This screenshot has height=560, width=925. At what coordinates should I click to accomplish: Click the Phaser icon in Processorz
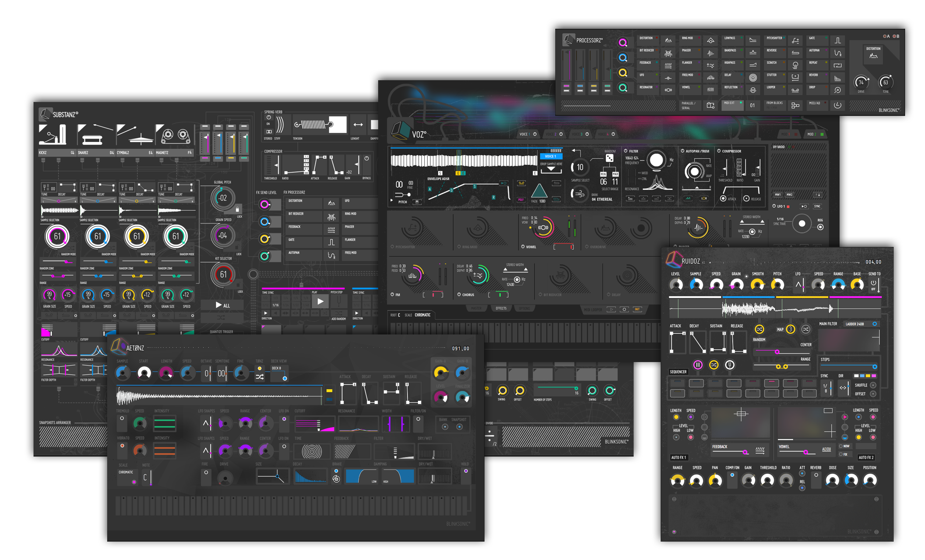click(x=711, y=53)
